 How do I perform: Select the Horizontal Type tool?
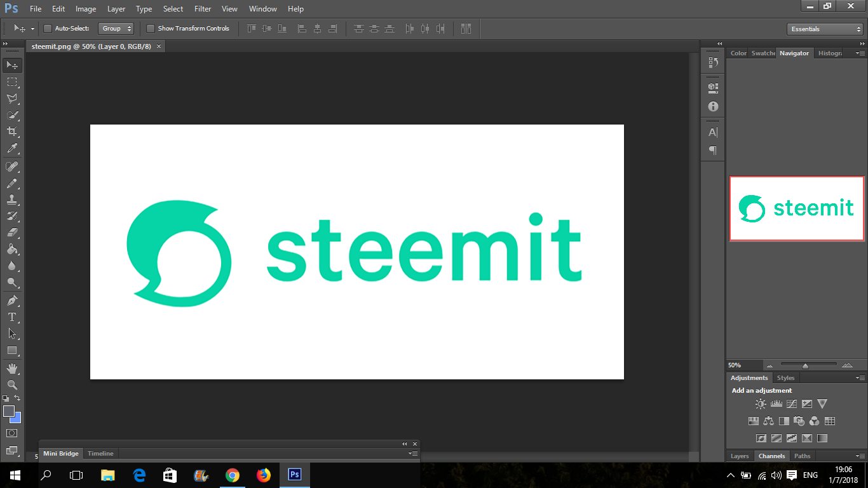(12, 317)
